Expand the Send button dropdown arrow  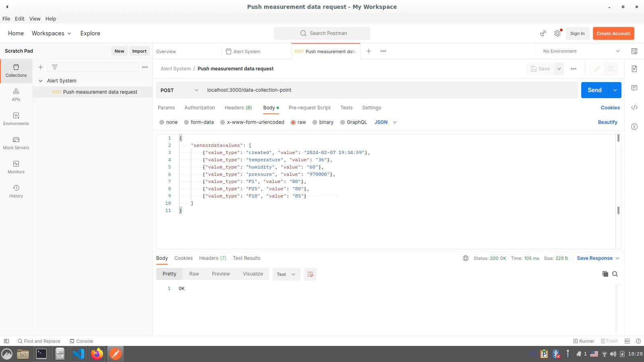click(615, 90)
